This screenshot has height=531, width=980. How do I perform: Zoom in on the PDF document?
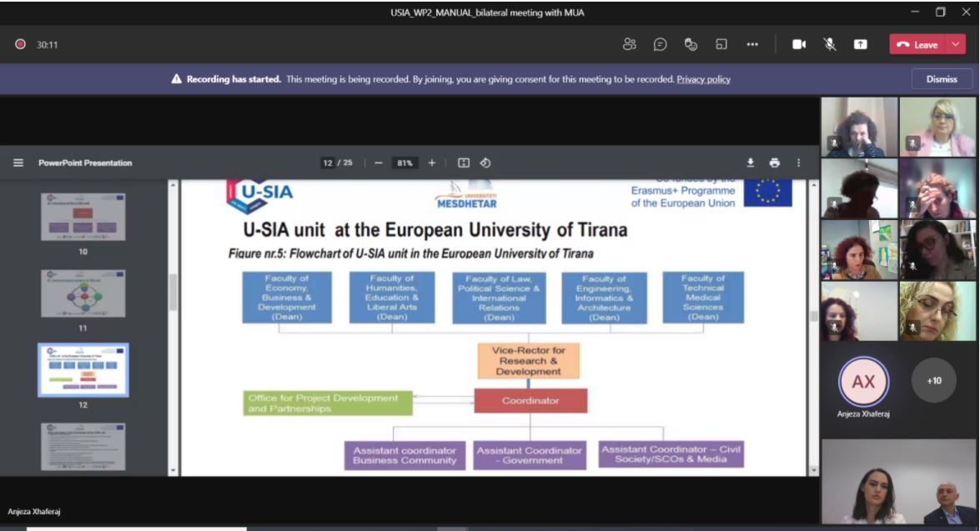(432, 163)
